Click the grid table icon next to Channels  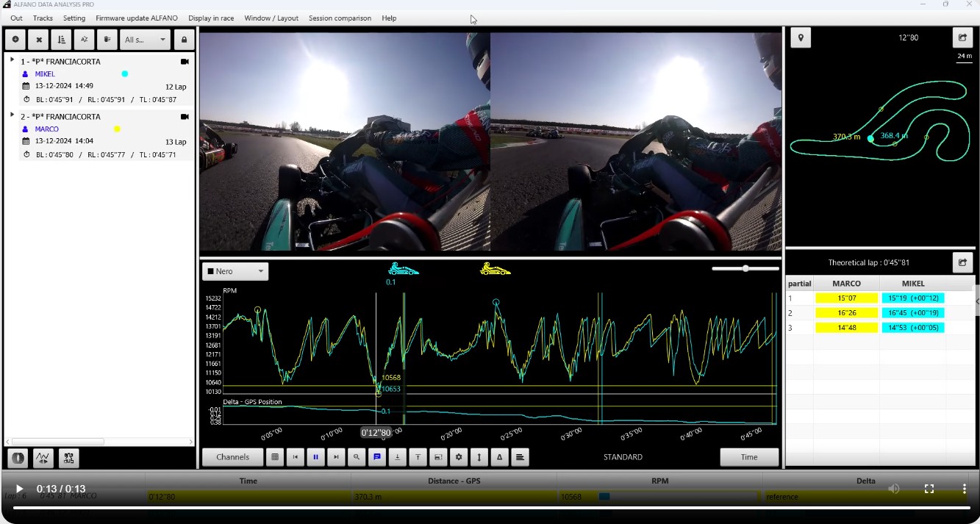(x=275, y=457)
